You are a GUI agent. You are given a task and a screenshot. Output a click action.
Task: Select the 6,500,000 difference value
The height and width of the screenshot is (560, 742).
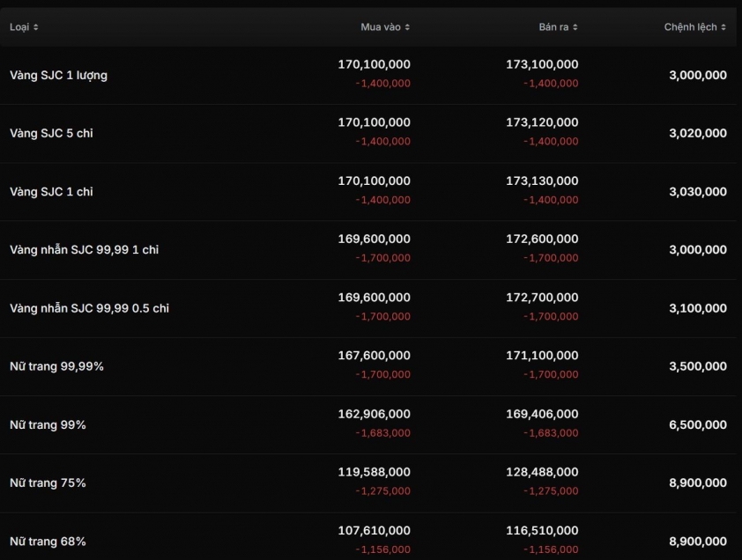pyautogui.click(x=698, y=425)
